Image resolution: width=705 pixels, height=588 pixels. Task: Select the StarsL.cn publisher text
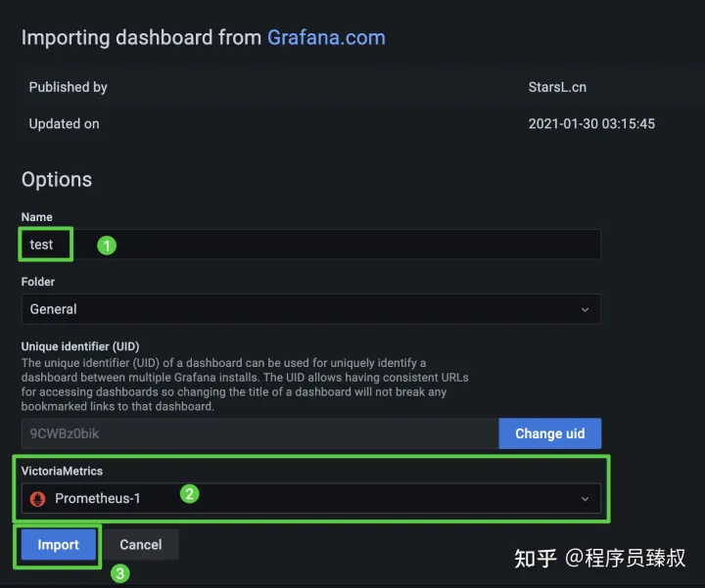click(x=557, y=87)
